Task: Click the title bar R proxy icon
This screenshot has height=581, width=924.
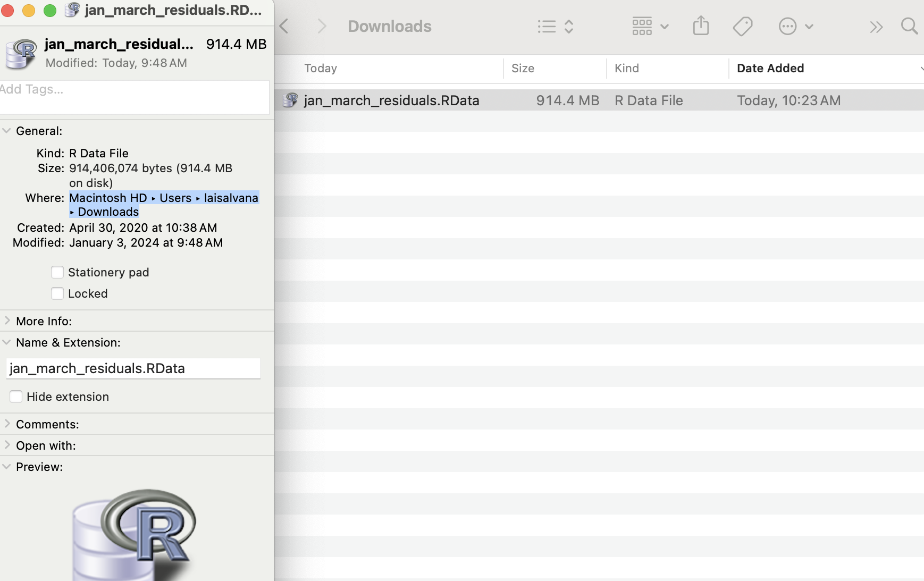Action: pyautogui.click(x=72, y=10)
